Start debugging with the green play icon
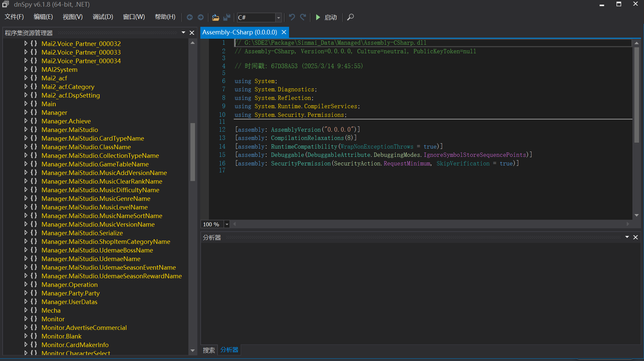This screenshot has width=644, height=361. pyautogui.click(x=318, y=17)
